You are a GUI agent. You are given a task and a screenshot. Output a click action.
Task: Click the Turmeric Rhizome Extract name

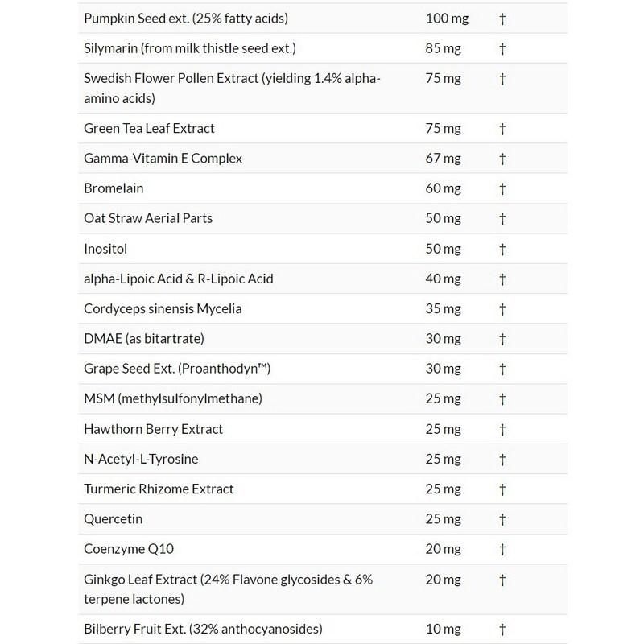[x=159, y=489]
